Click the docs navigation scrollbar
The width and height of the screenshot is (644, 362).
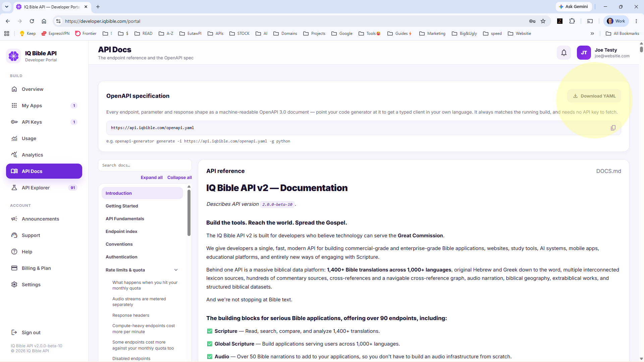click(x=189, y=213)
